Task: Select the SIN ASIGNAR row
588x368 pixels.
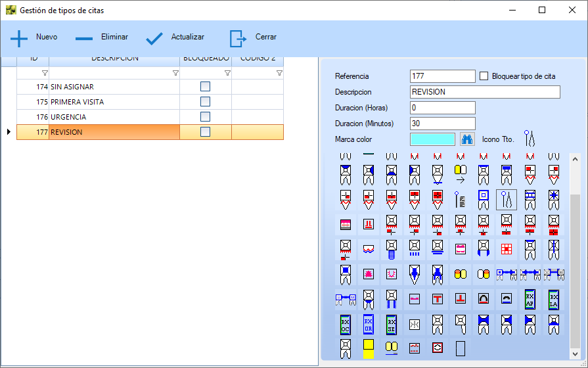Action: coord(150,87)
